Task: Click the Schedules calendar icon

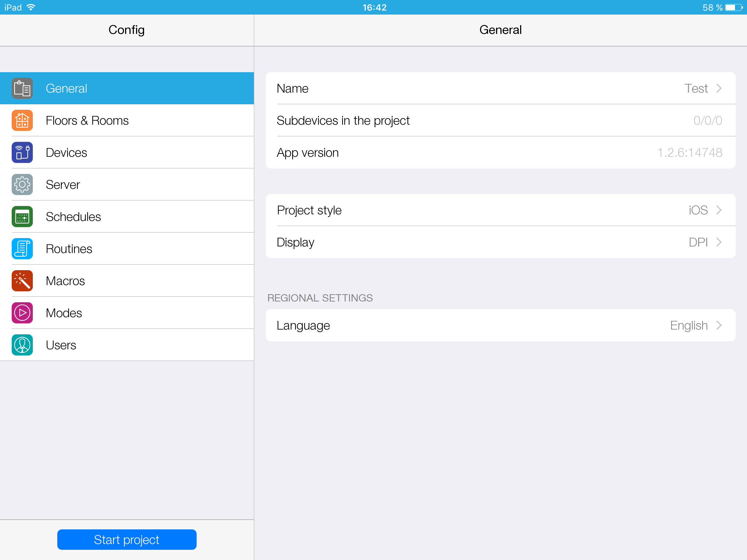Action: [22, 217]
